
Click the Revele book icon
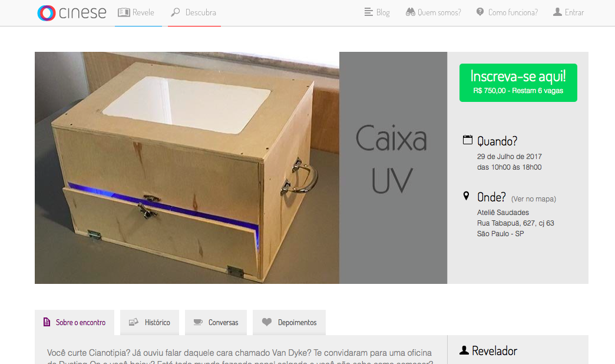click(x=124, y=12)
